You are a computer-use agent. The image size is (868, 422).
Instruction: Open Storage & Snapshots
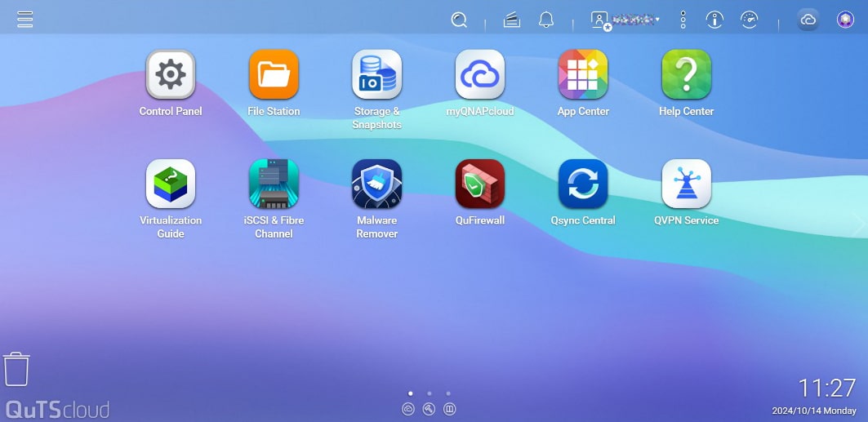click(x=377, y=74)
